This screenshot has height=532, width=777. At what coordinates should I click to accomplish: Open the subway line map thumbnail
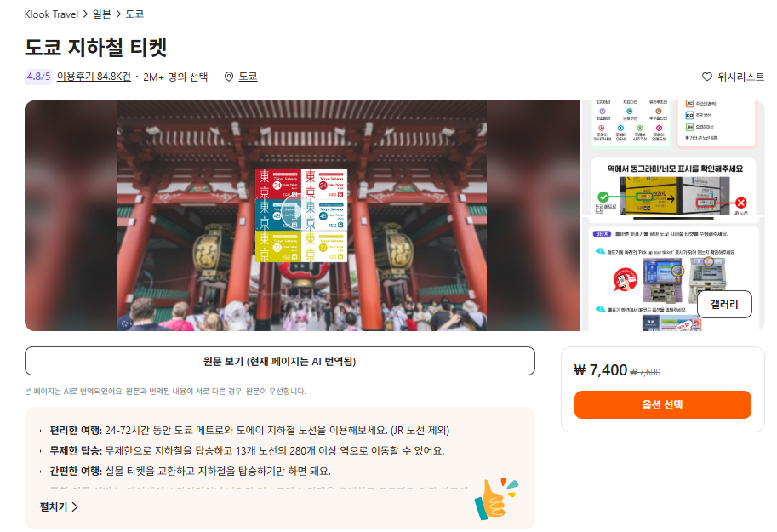(673, 124)
